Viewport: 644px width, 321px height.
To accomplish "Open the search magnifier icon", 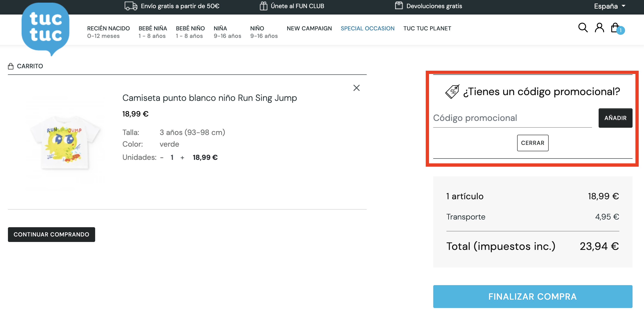I will coord(583,28).
